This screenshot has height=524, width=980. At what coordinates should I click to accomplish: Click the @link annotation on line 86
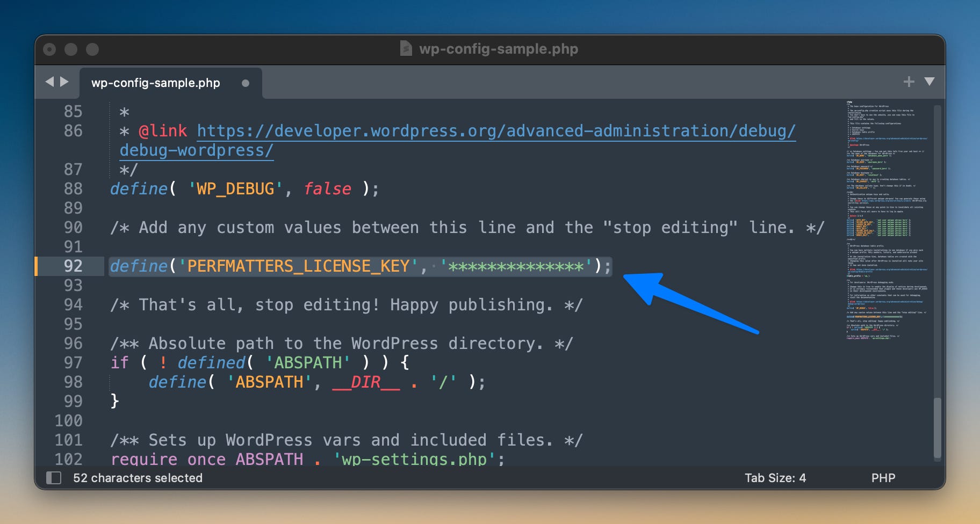[x=163, y=131]
